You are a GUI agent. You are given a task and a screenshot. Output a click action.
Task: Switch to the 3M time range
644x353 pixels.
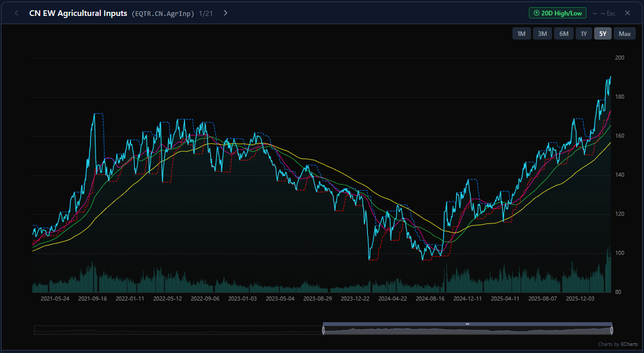542,33
